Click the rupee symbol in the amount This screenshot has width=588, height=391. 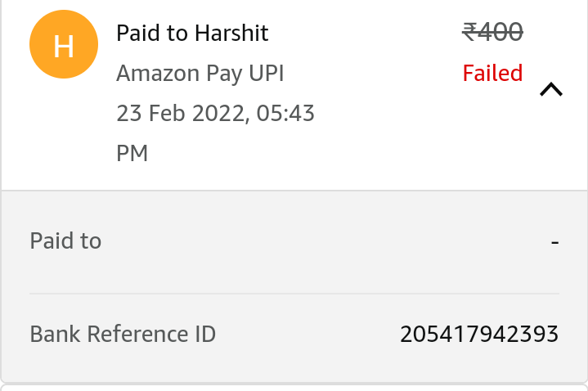click(x=469, y=32)
